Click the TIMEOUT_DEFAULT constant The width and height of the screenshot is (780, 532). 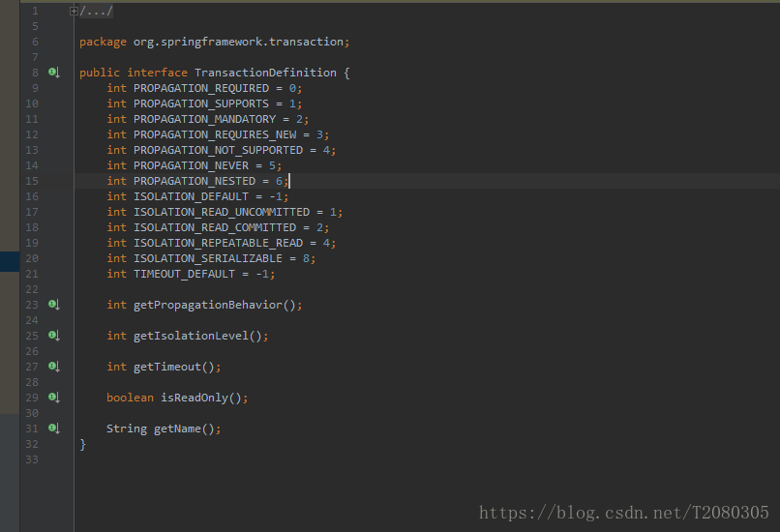point(184,274)
